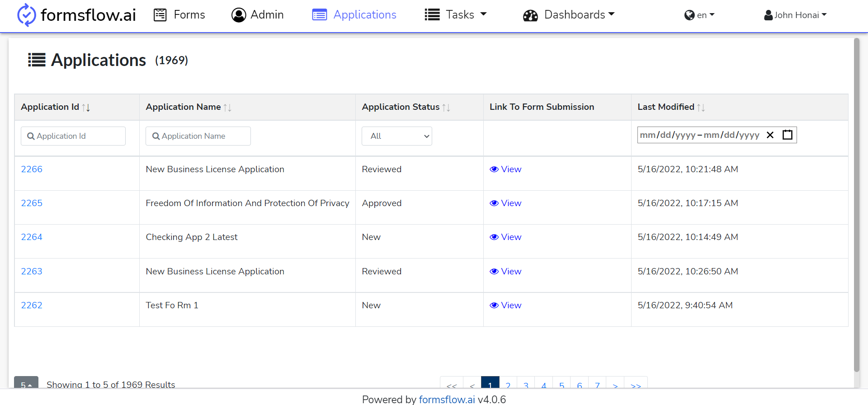
Task: Click the Admin user-circle icon
Action: 239,15
